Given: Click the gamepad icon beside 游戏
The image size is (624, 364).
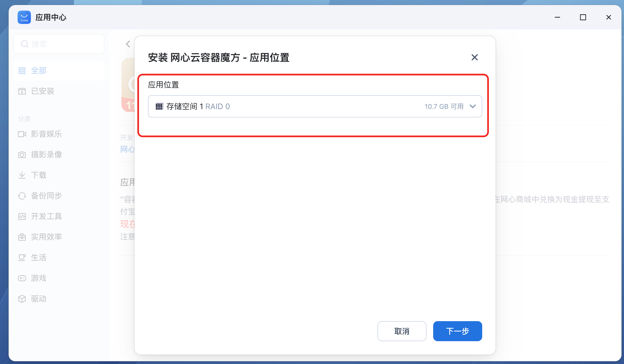Looking at the screenshot, I should click(x=22, y=278).
